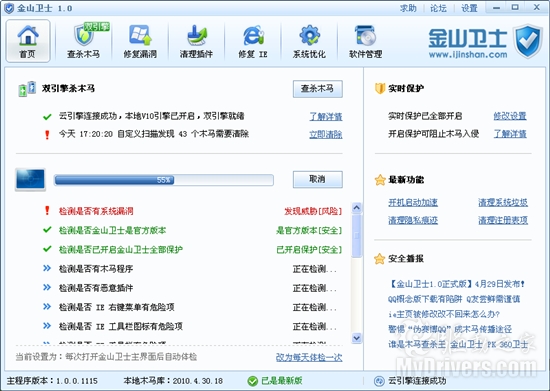Click the 实时保护 shield icon

pyautogui.click(x=380, y=88)
